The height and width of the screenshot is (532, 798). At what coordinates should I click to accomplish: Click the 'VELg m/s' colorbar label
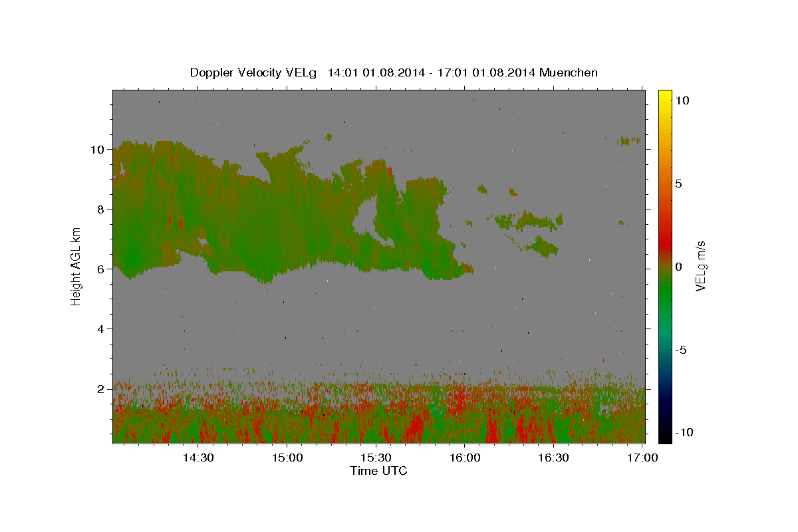700,266
